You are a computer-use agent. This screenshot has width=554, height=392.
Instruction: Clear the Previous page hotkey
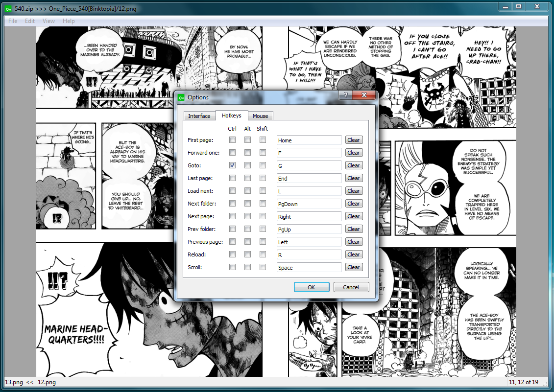pyautogui.click(x=353, y=242)
